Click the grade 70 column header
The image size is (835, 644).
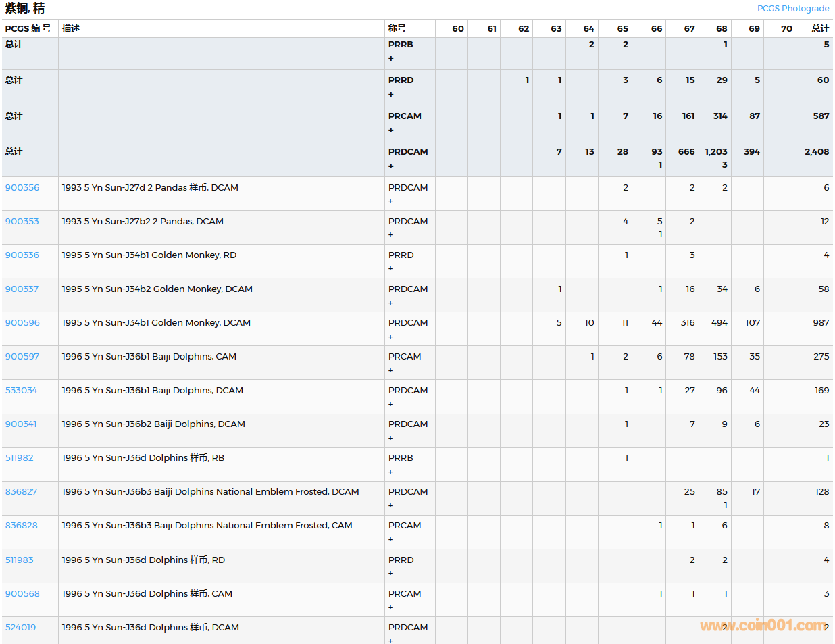point(786,28)
